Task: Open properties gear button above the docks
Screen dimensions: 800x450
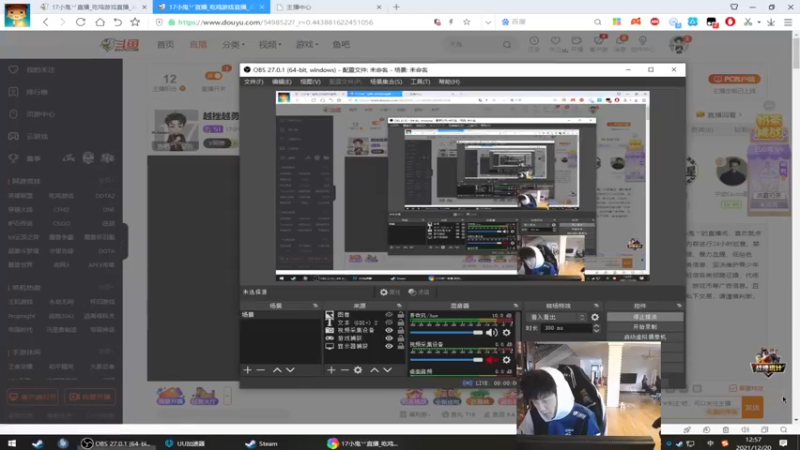Action: [390, 292]
